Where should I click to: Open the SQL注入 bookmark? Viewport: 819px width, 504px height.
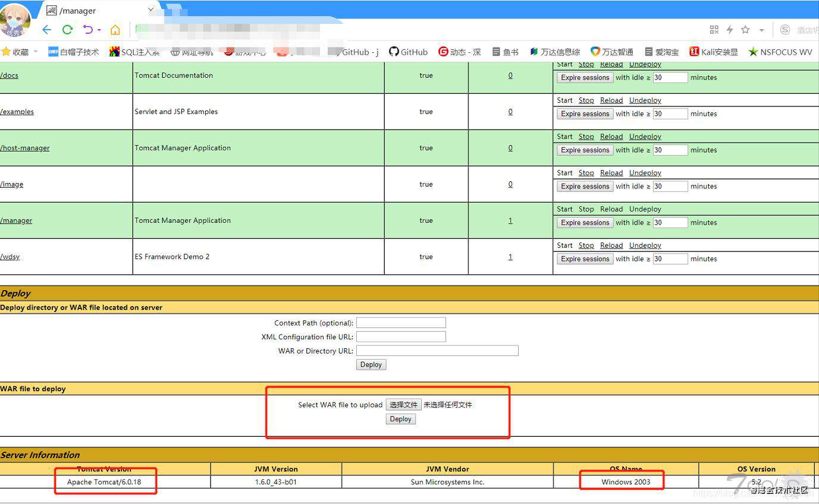[x=135, y=52]
